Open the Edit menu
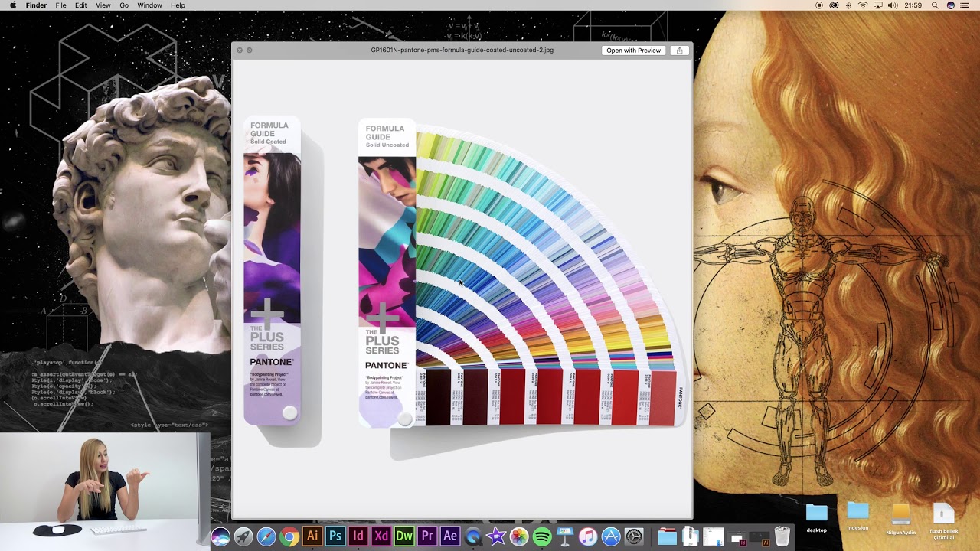 [80, 5]
